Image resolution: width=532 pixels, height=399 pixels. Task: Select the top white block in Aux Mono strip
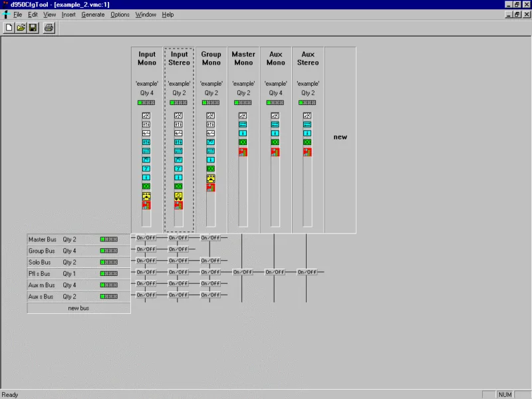[275, 116]
